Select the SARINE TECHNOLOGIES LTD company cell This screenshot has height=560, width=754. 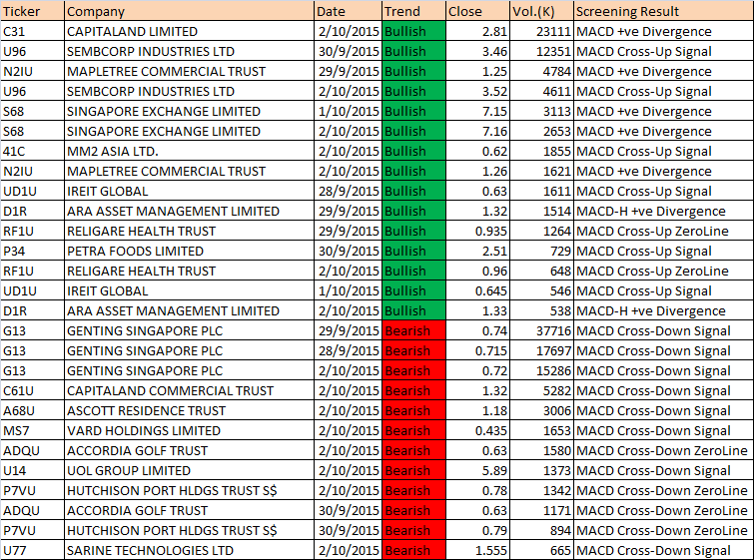(x=189, y=550)
